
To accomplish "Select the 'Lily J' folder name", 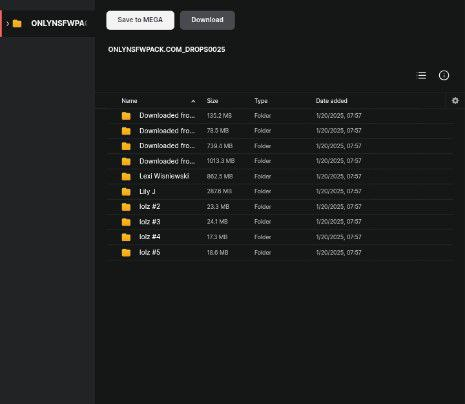I will click(147, 191).
